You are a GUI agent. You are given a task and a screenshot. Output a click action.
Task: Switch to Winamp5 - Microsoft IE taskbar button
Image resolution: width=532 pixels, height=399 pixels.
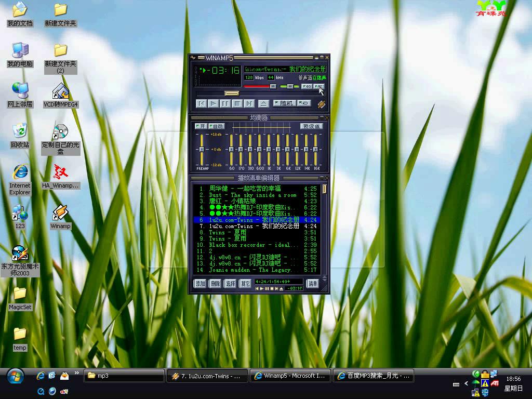point(290,376)
